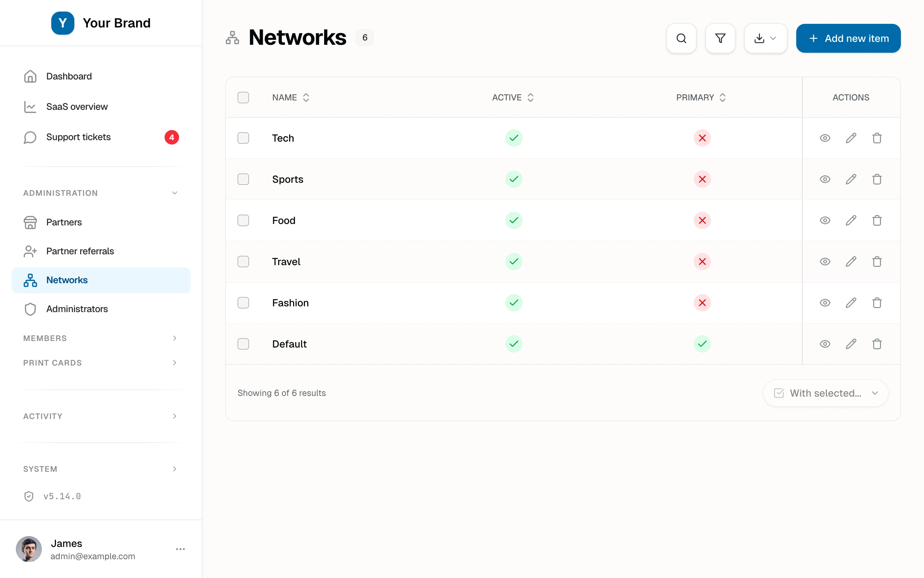
Task: Open SaaS overview page
Action: 101,107
